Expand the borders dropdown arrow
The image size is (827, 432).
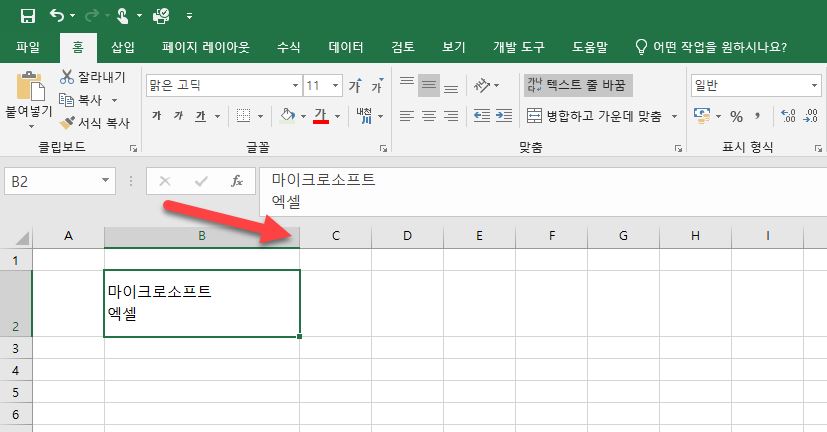pyautogui.click(x=261, y=117)
